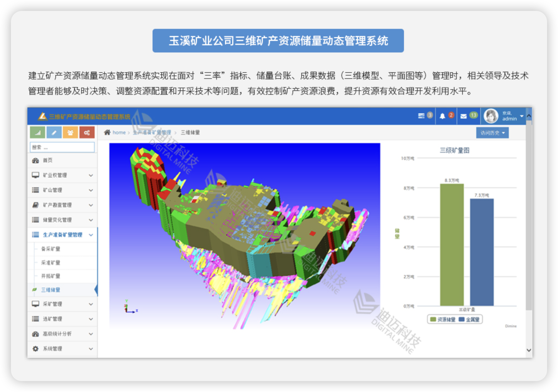Open the envelope messages inbox

pyautogui.click(x=463, y=116)
